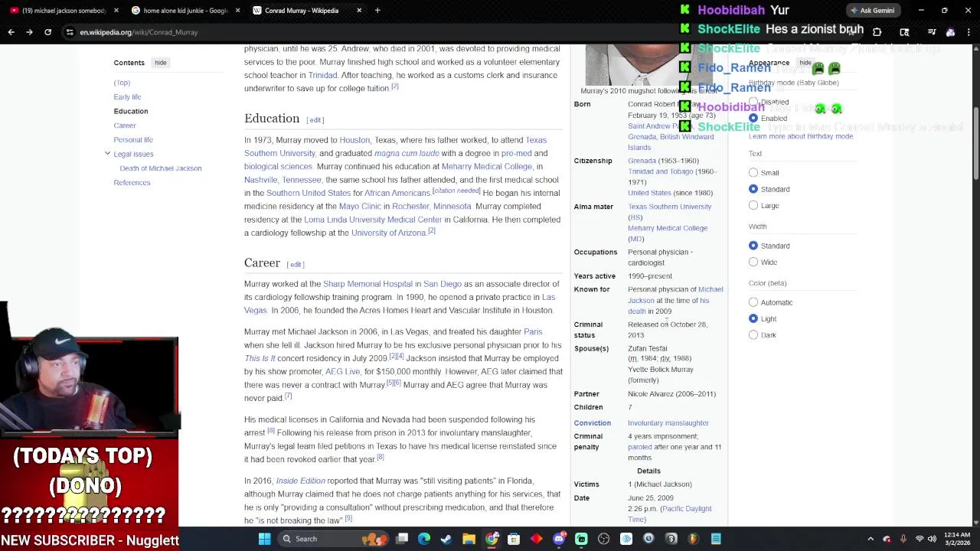The height and width of the screenshot is (551, 980).
Task: Select Automatic color mode radio
Action: click(753, 302)
